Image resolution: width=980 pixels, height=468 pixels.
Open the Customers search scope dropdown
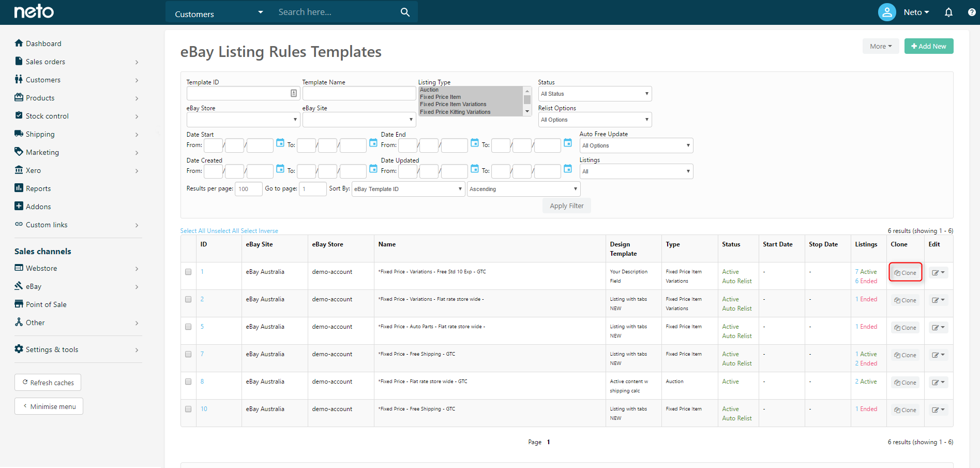[x=219, y=12]
